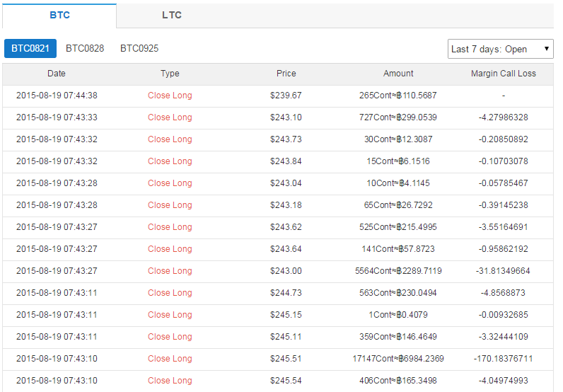Click amount 65Cont≈฿26.7292
Screen dimensions: 563x392
pos(398,205)
